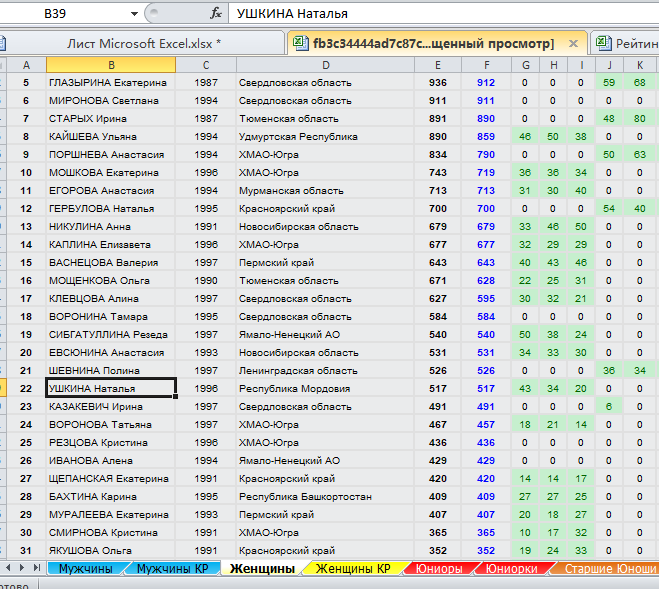
Task: Click green value 80 in СТАРЫХ row
Action: pos(640,119)
